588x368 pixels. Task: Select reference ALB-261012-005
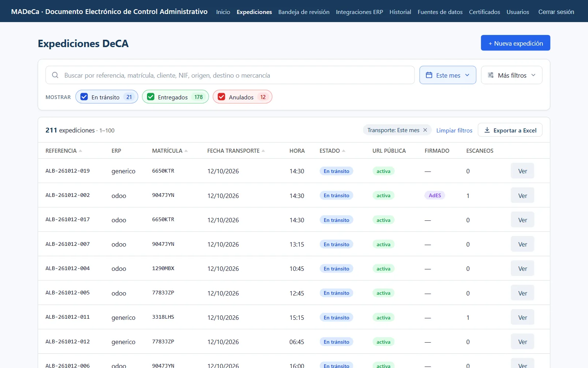coord(68,293)
